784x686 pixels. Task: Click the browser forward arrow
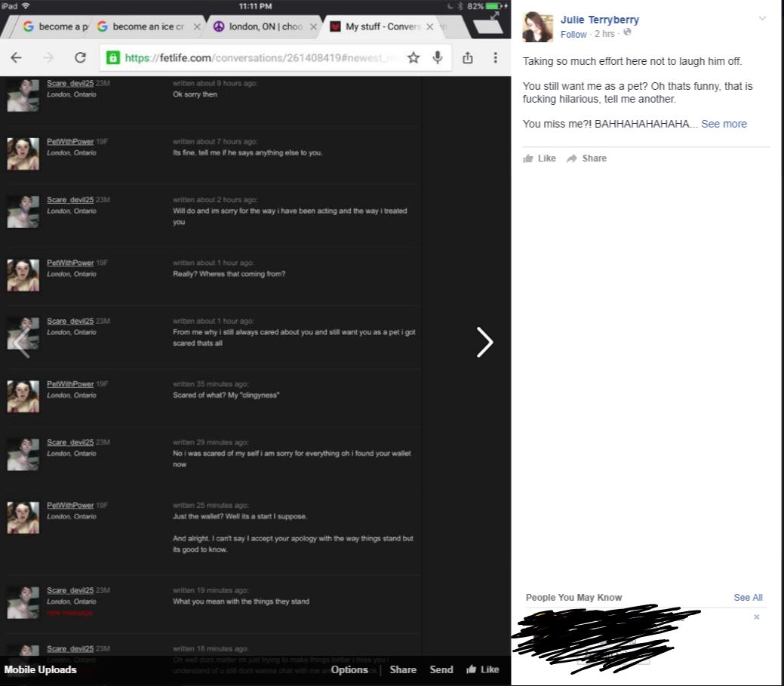click(48, 57)
